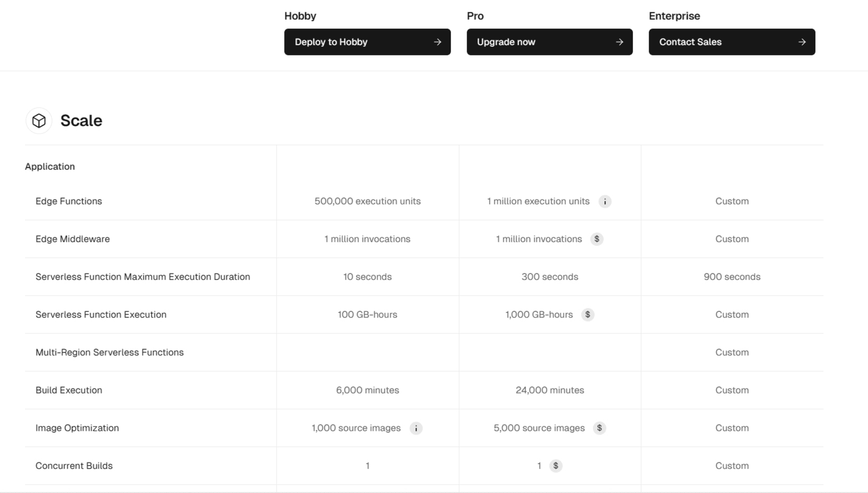Click the dollar icon beside Pro Concurrent Builds
This screenshot has width=868, height=493.
pos(557,466)
